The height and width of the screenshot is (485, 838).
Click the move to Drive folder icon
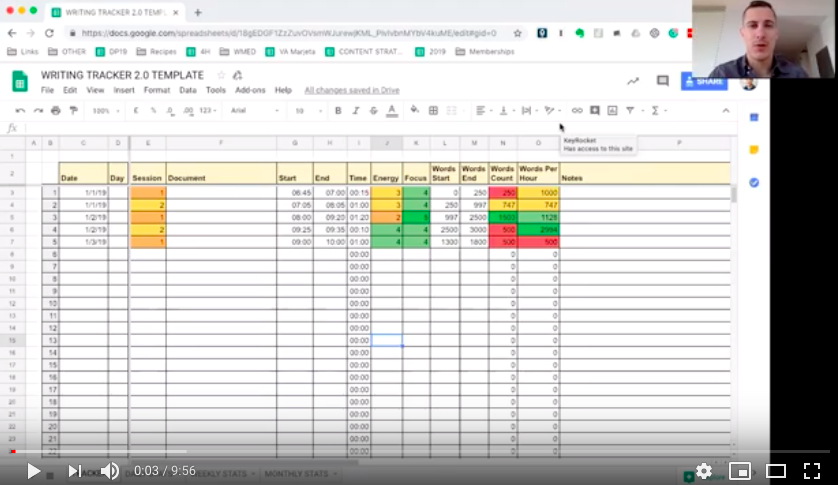pos(238,75)
